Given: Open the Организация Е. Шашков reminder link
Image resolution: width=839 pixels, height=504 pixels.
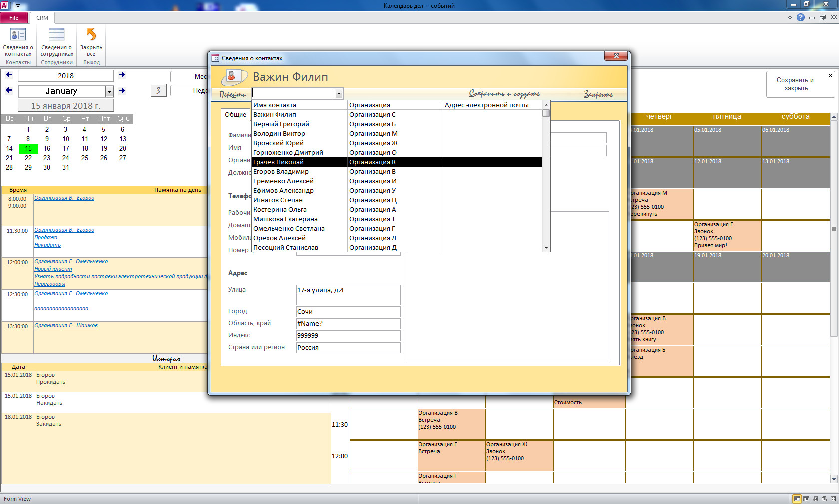Looking at the screenshot, I should click(x=66, y=325).
